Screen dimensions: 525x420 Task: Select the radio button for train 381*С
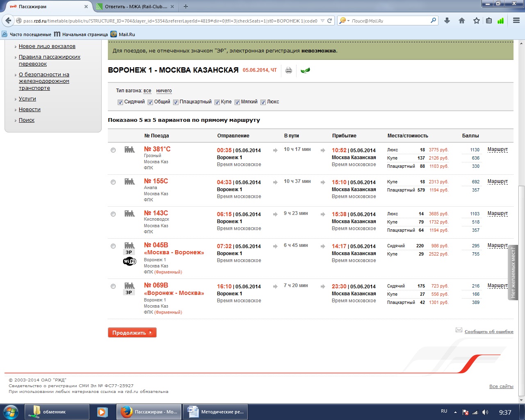click(113, 150)
